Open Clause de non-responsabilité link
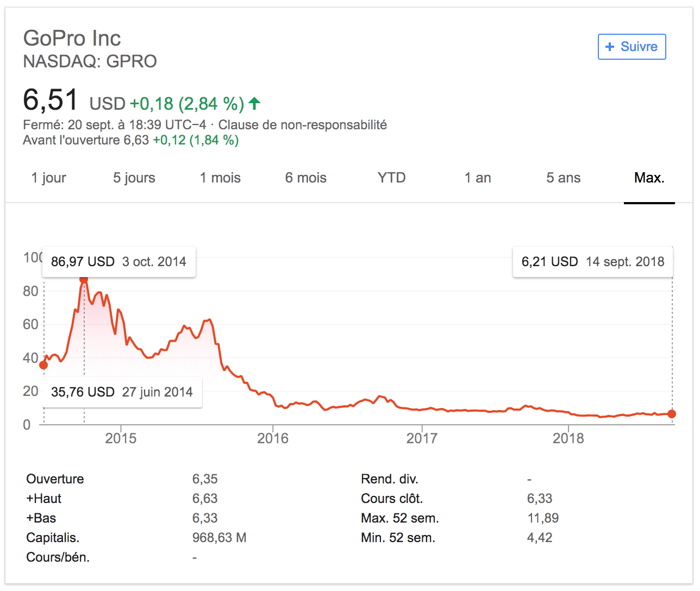The height and width of the screenshot is (591, 700). 303,125
